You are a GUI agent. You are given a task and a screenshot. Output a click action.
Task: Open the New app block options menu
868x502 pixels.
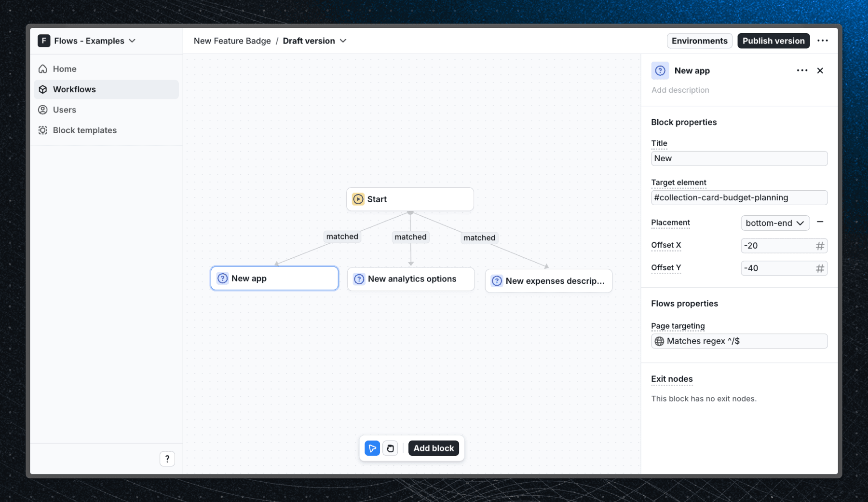[801, 70]
